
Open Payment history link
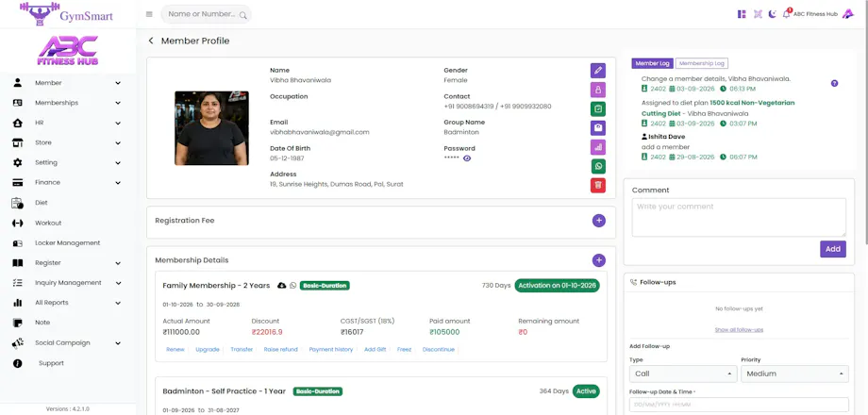pos(331,350)
